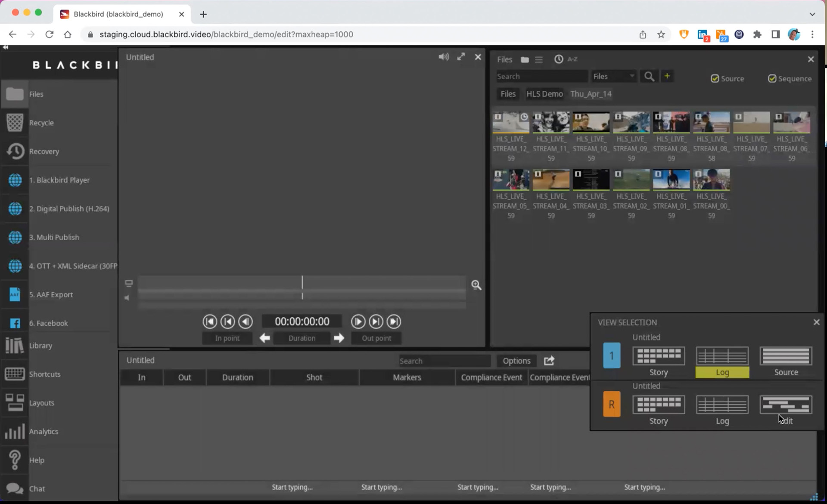Sort files by date with the clock icon
Image resolution: width=827 pixels, height=504 pixels.
click(559, 59)
